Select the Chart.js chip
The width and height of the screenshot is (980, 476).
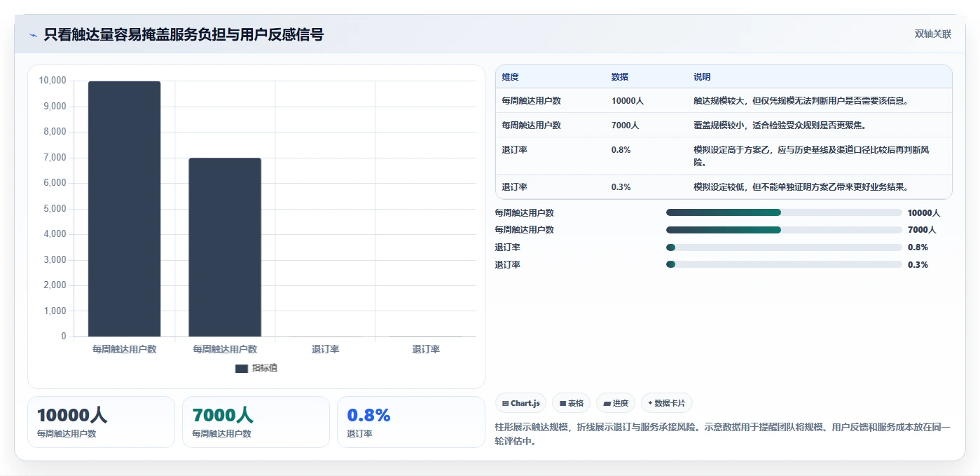tap(521, 403)
